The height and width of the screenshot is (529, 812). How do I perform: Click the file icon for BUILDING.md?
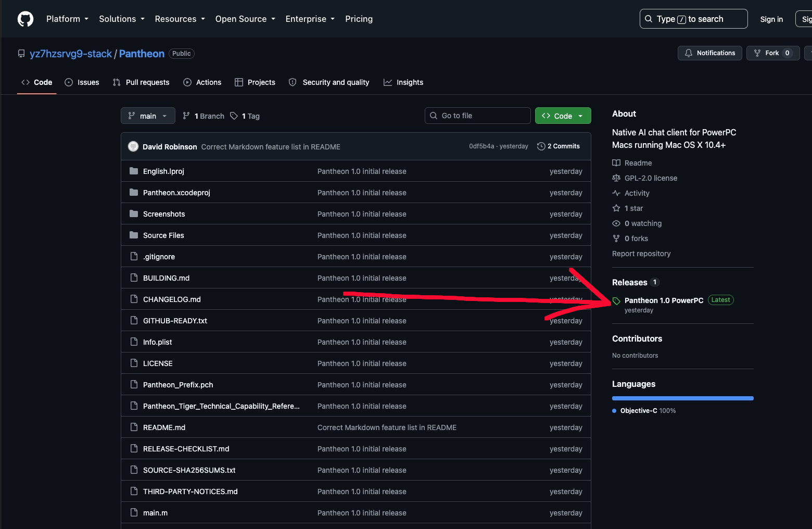tap(134, 278)
